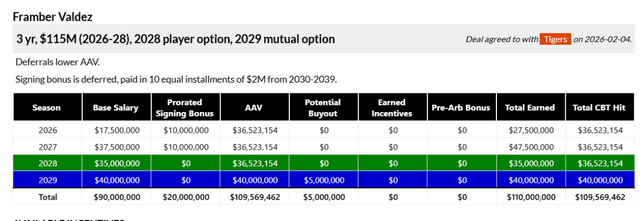Click the deferred signing bonus note text
The width and height of the screenshot is (644, 221).
click(176, 79)
